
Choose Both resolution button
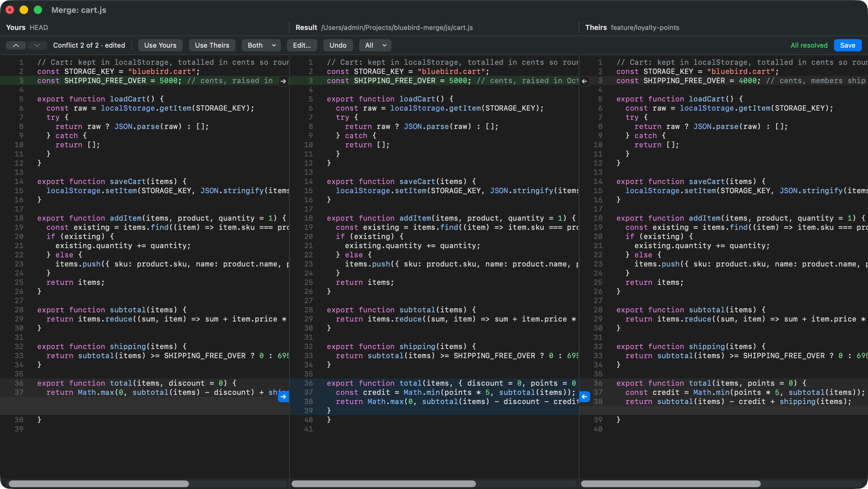tap(255, 45)
